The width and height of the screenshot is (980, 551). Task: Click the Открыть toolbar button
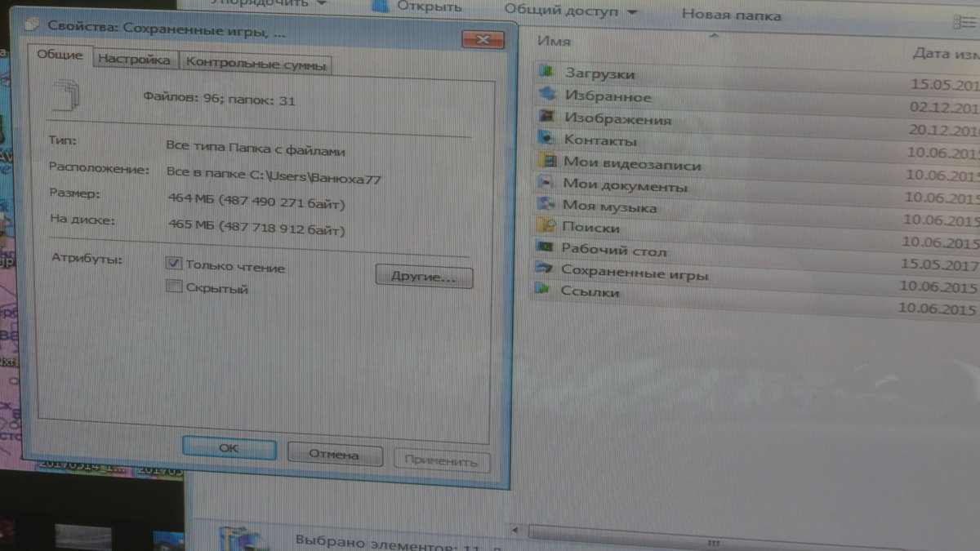416,7
